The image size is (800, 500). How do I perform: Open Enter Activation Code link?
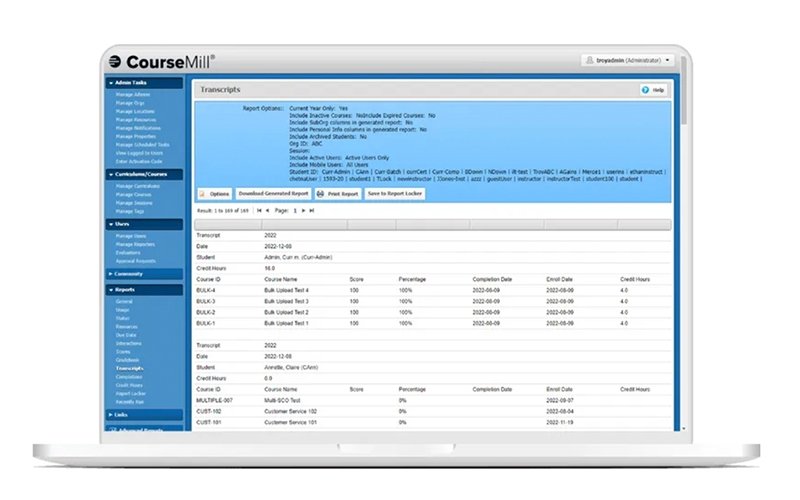pyautogui.click(x=139, y=162)
